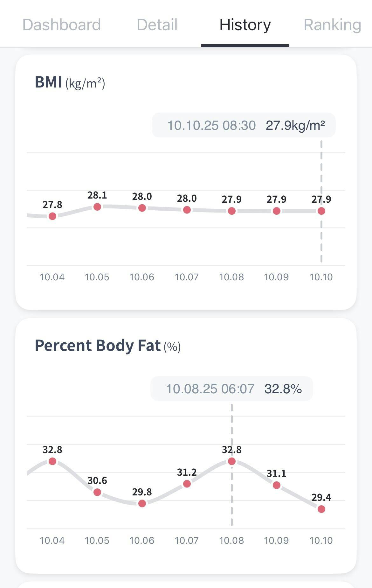Screen dimensions: 372x588
Task: Select body fat point showing 29.8
Action: 142,503
